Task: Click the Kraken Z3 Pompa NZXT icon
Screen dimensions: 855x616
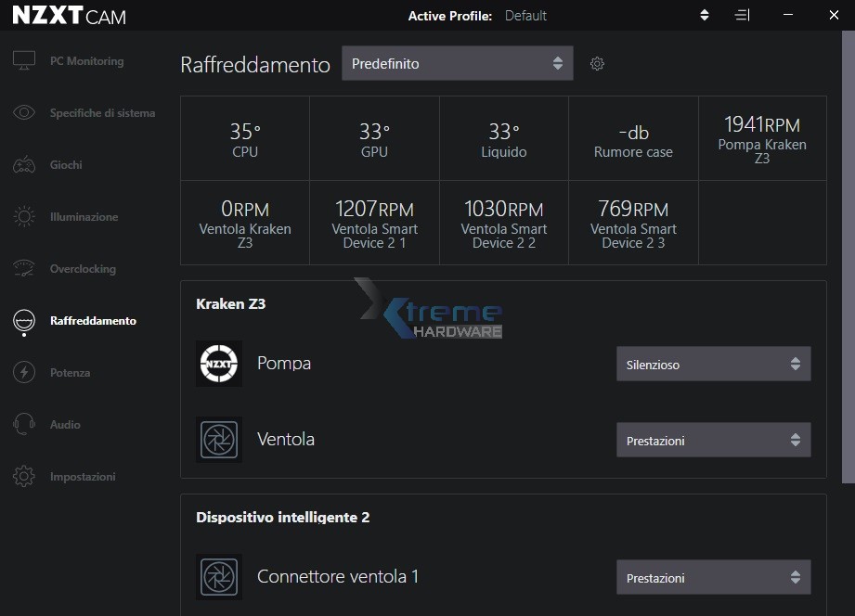Action: 219,364
